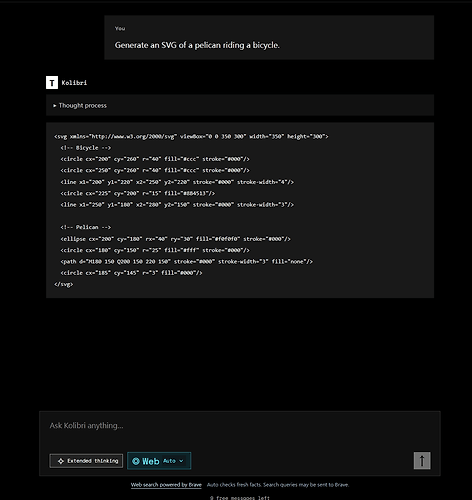Click the Ask Kolibri anything input field
This screenshot has height=500, width=472.
point(240,426)
